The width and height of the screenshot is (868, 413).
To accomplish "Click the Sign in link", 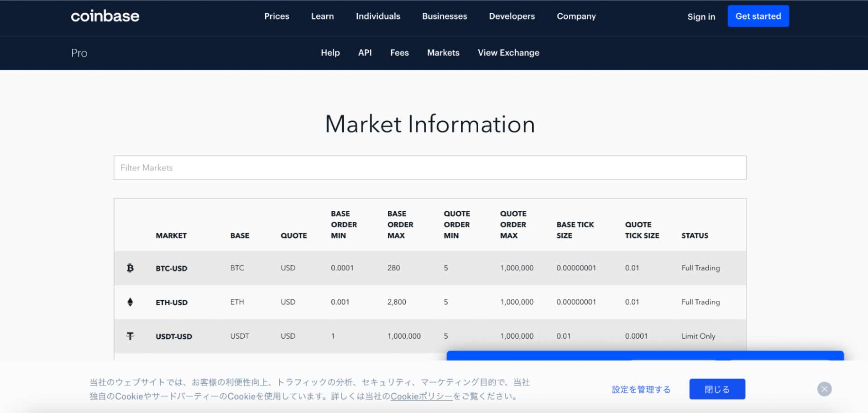I will (701, 17).
